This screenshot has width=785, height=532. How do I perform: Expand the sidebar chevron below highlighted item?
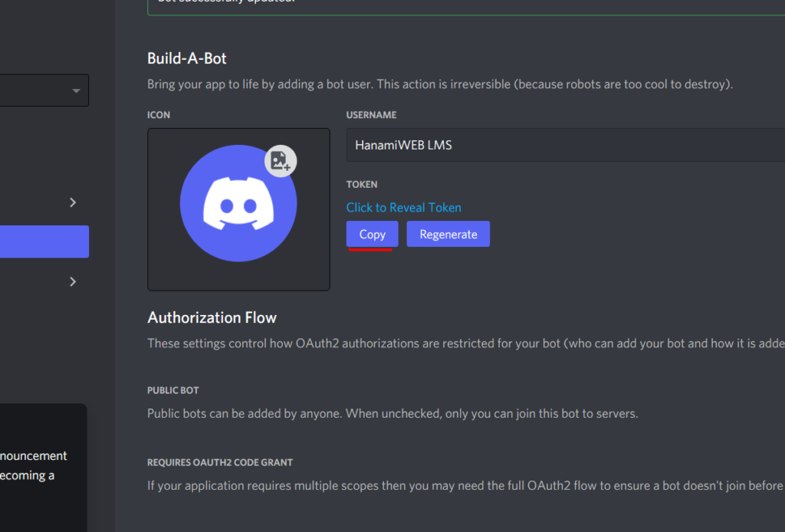click(x=73, y=282)
